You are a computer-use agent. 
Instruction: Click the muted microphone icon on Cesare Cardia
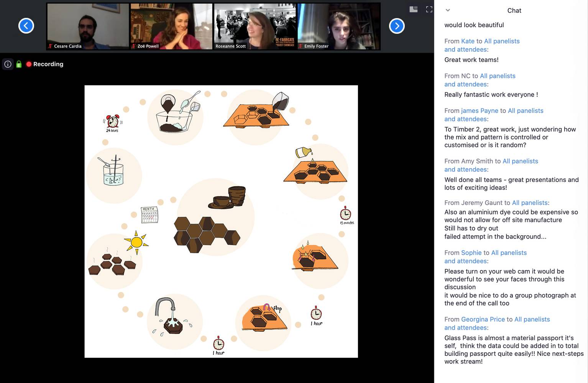coord(50,46)
